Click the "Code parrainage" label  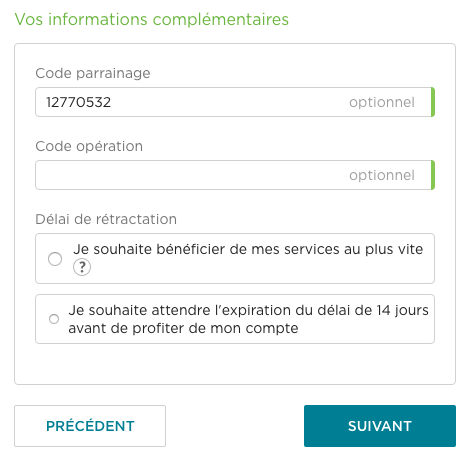[93, 73]
